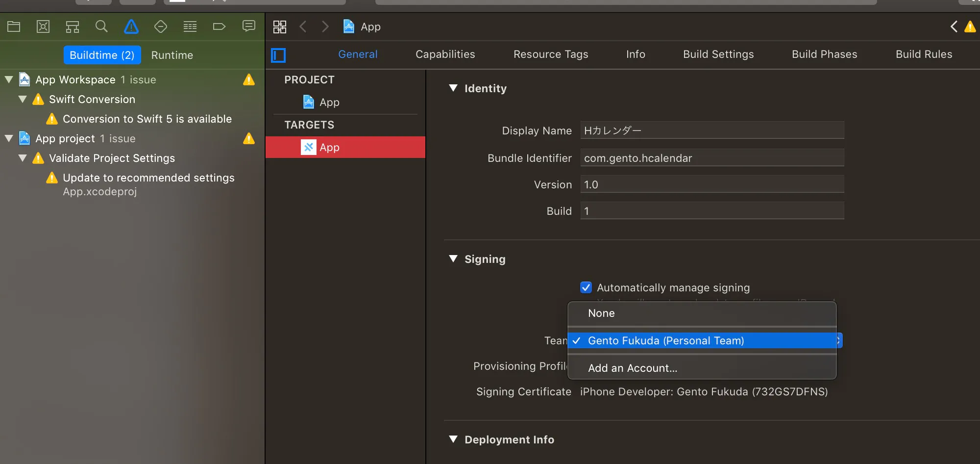Open the Debug navigator

point(190,26)
